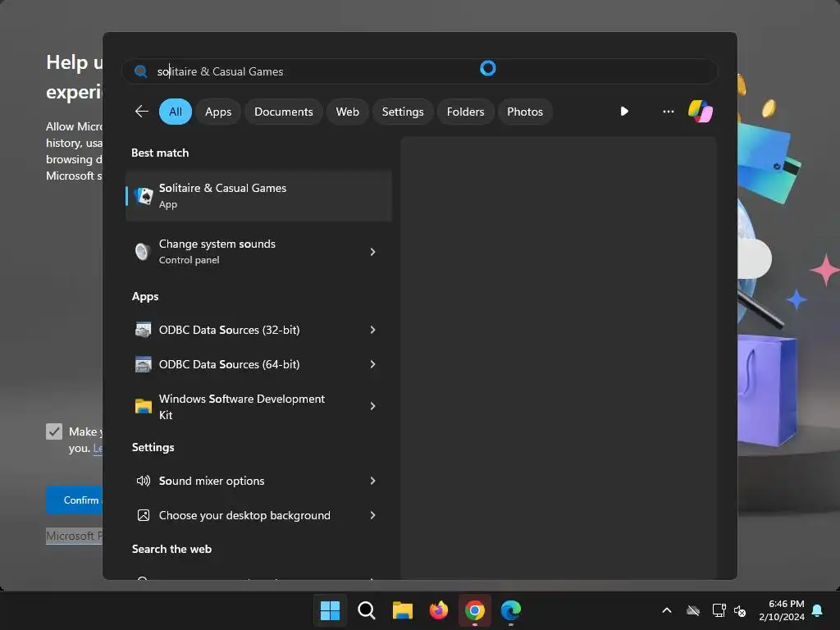Viewport: 840px width, 630px height.
Task: Open Windows Software Development Kit result
Action: tap(258, 407)
